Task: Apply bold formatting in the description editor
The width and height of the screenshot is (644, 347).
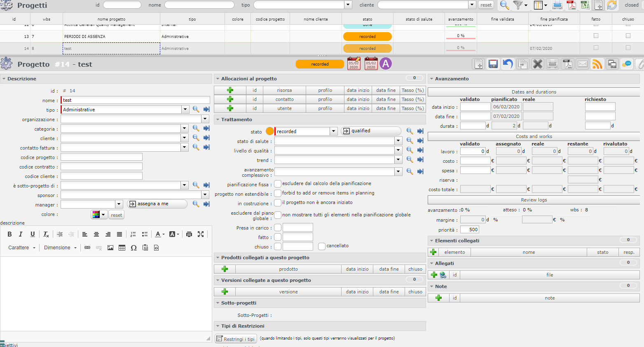Action: [9, 234]
